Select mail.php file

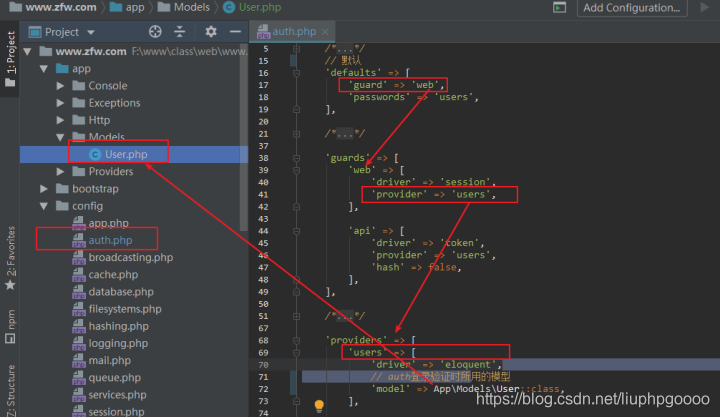coord(101,361)
